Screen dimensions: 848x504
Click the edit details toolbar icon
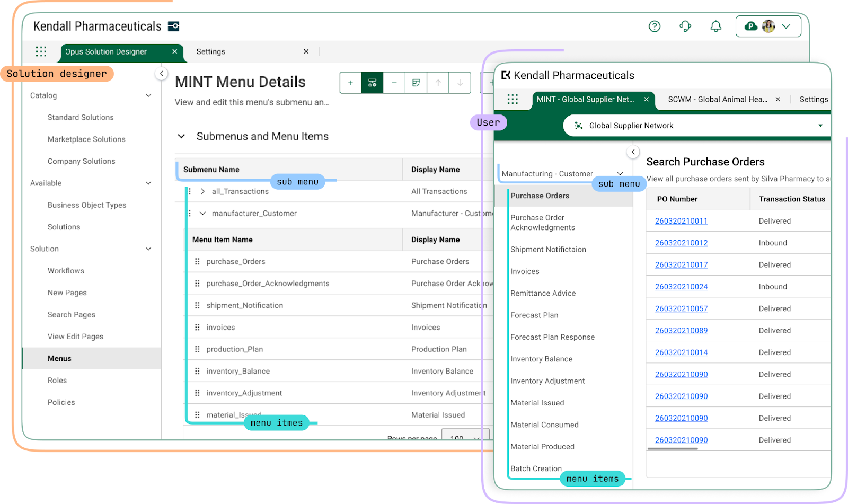(x=416, y=83)
